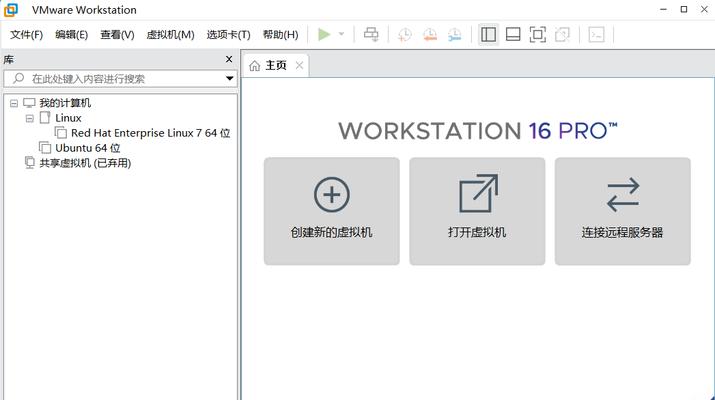Click the Unity mode icon
The height and width of the screenshot is (400, 715).
(x=563, y=34)
